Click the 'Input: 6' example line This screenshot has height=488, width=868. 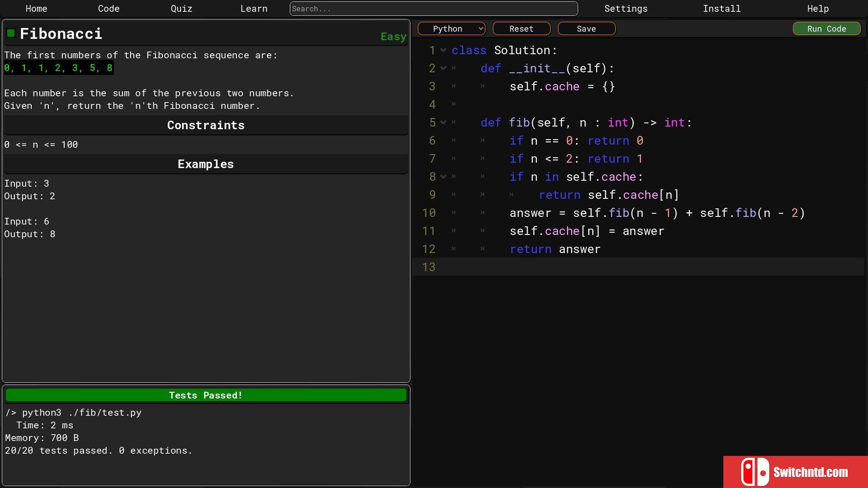pyautogui.click(x=27, y=221)
